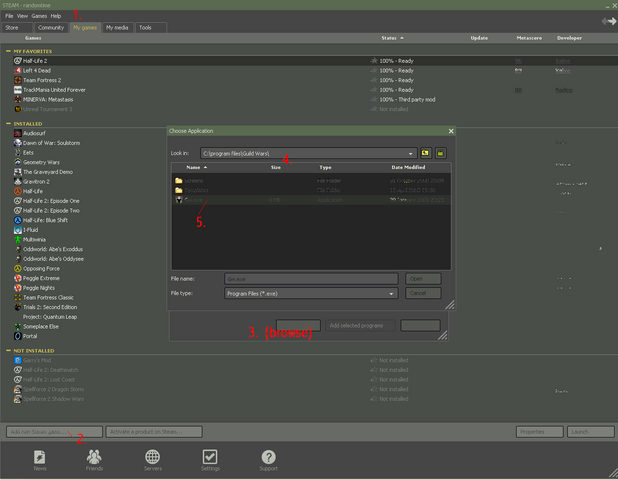Switch to the Community tab
This screenshot has width=618, height=480.
tap(51, 28)
